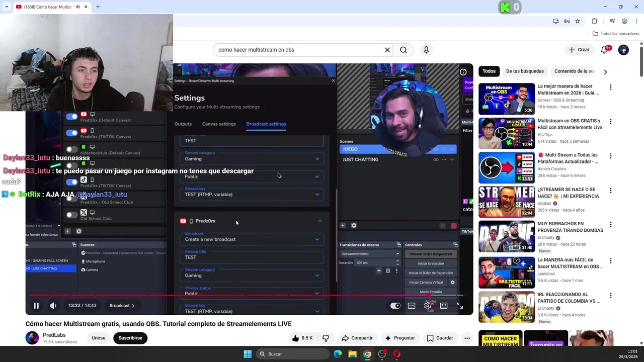Select the Todos filter chip
The width and height of the screenshot is (644, 362).
point(489,71)
